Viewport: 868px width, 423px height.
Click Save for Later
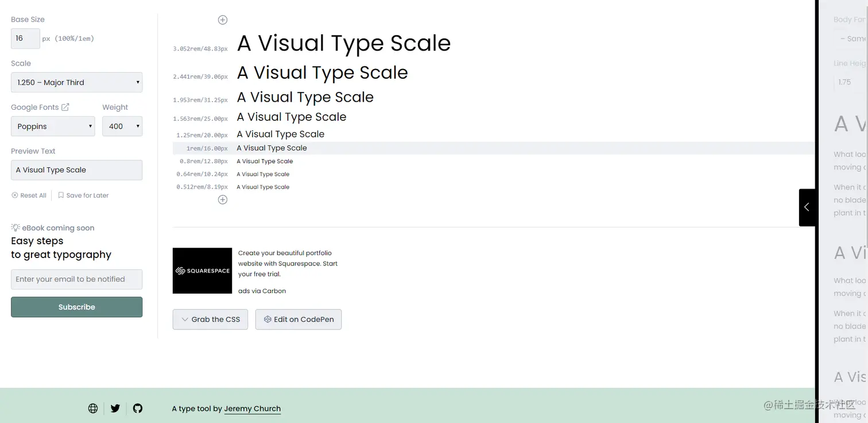tap(83, 195)
